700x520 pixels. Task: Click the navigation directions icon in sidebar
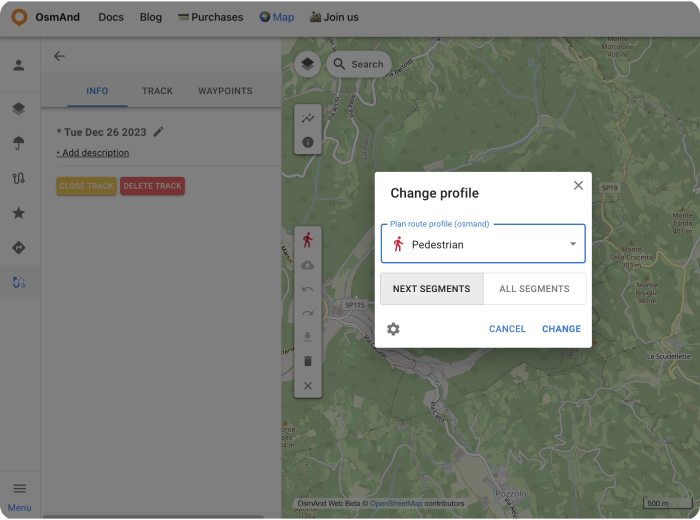tap(19, 248)
